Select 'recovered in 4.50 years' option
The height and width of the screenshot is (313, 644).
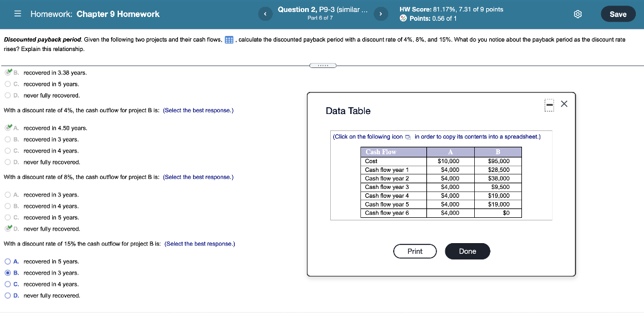(8, 128)
